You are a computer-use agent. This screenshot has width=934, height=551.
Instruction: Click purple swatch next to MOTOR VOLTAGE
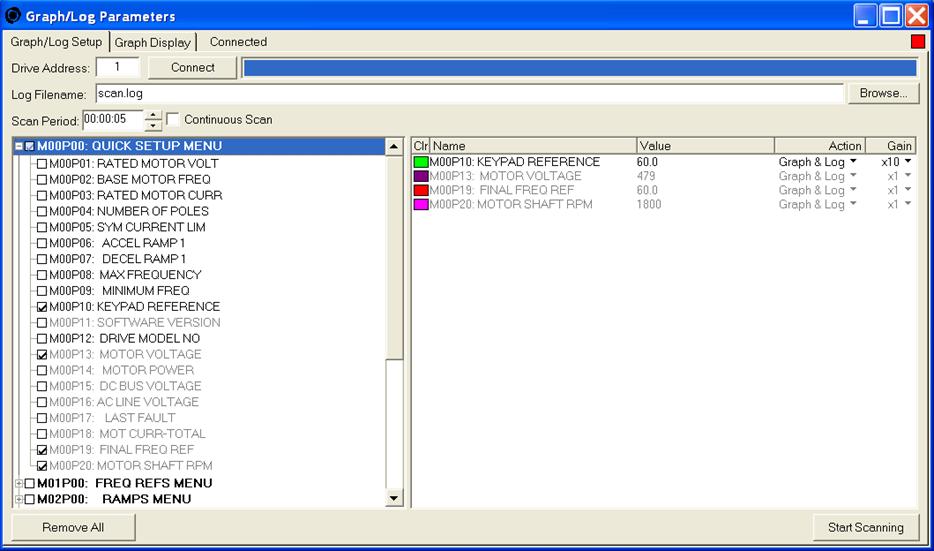pyautogui.click(x=421, y=176)
